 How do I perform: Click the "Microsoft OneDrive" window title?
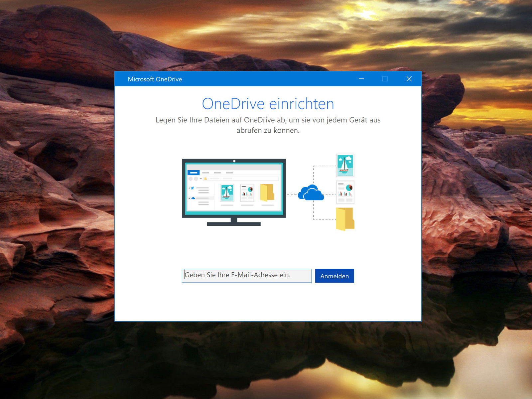155,79
